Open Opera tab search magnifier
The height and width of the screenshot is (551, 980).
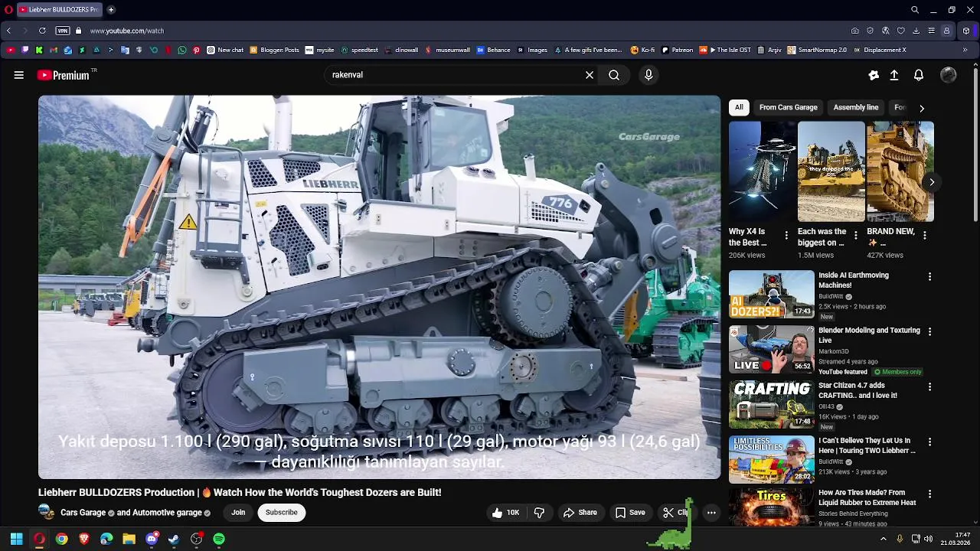pos(915,10)
